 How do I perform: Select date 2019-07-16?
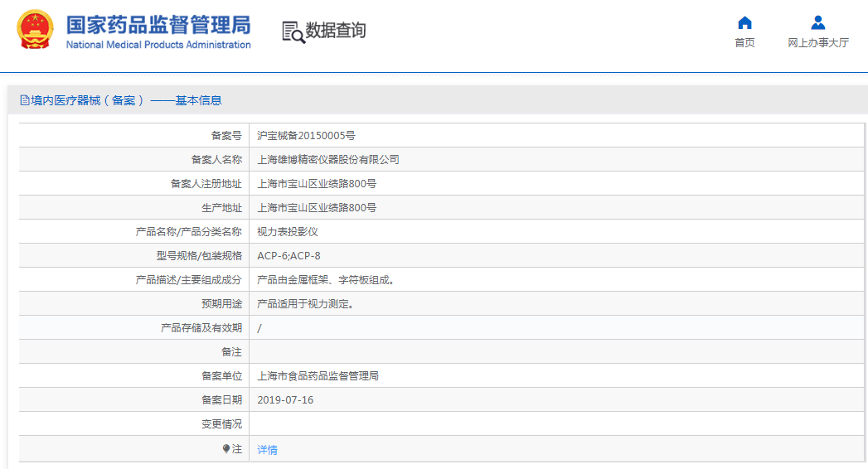click(285, 400)
